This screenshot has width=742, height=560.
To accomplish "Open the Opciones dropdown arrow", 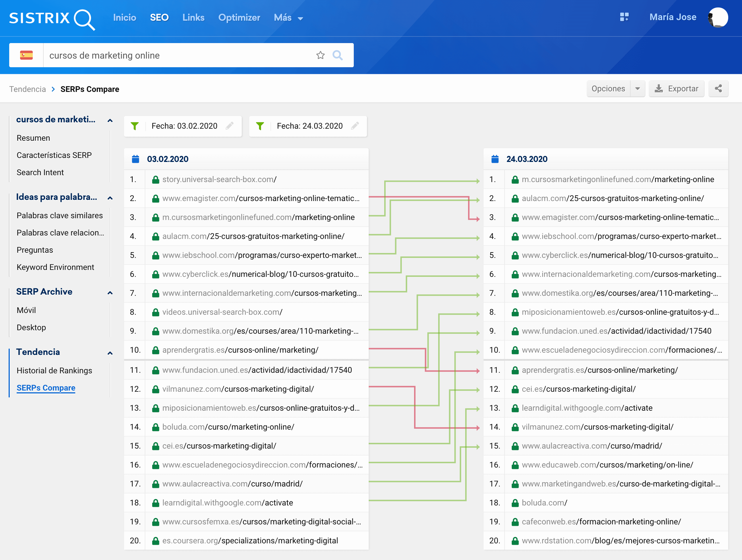I will pyautogui.click(x=637, y=88).
